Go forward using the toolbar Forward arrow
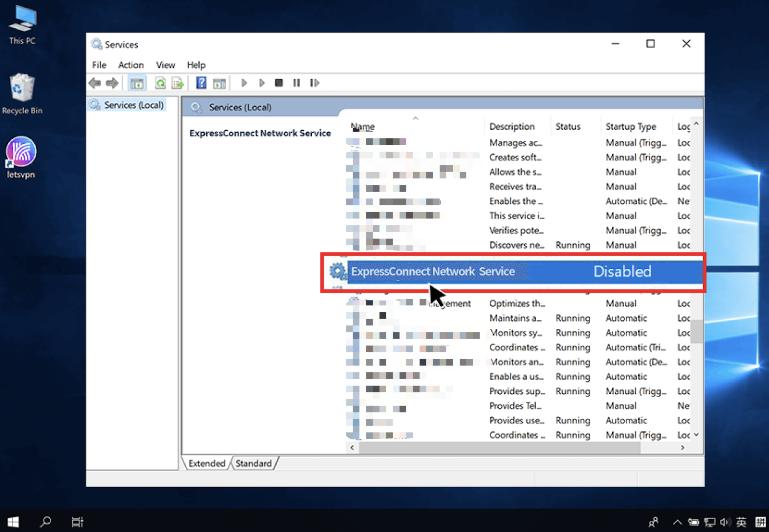This screenshot has height=532, width=769. point(112,83)
